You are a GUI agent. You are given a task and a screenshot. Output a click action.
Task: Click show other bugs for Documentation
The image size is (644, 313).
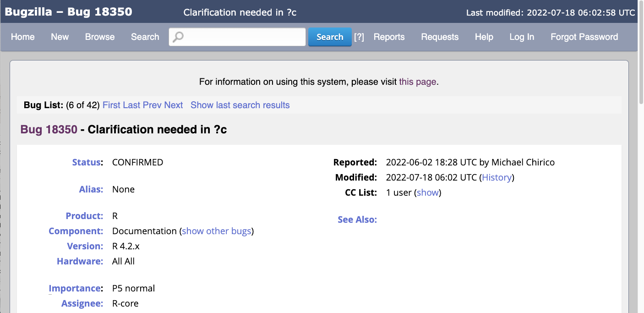click(216, 231)
